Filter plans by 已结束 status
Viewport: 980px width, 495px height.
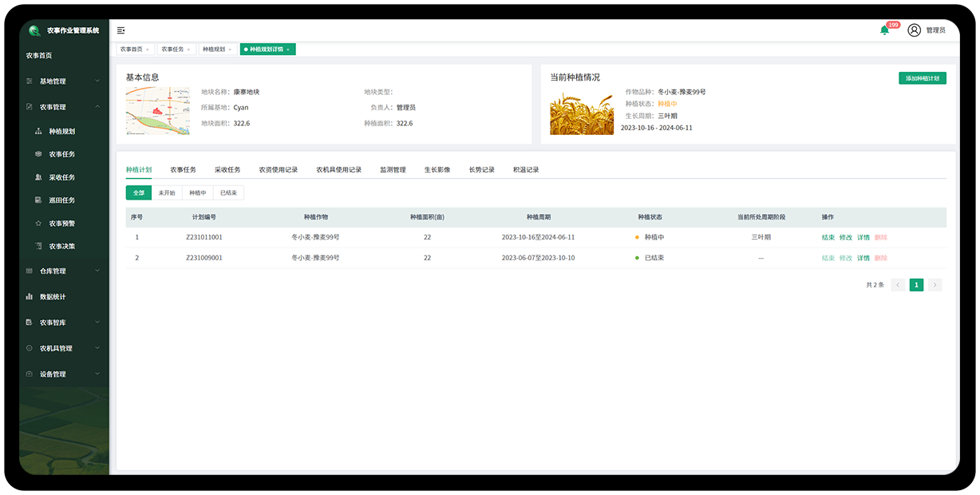click(229, 193)
